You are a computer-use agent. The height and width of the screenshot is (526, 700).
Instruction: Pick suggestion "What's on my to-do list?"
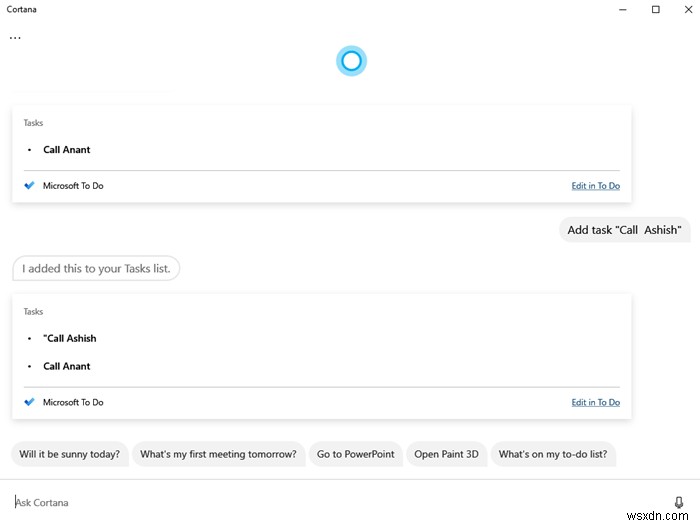click(x=553, y=454)
